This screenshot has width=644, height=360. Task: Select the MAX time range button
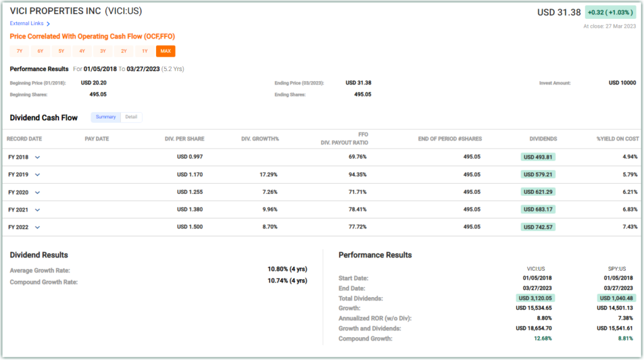point(165,51)
